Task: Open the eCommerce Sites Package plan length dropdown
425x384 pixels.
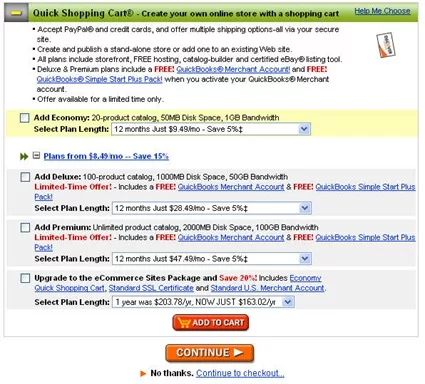Action: [x=203, y=302]
